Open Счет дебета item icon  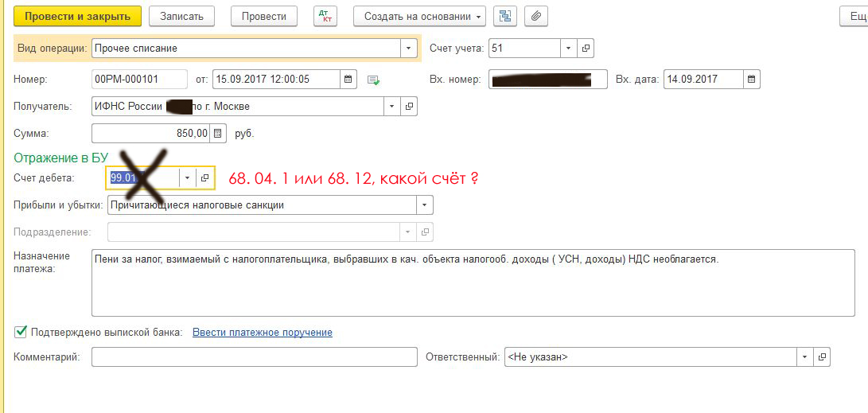[x=204, y=177]
